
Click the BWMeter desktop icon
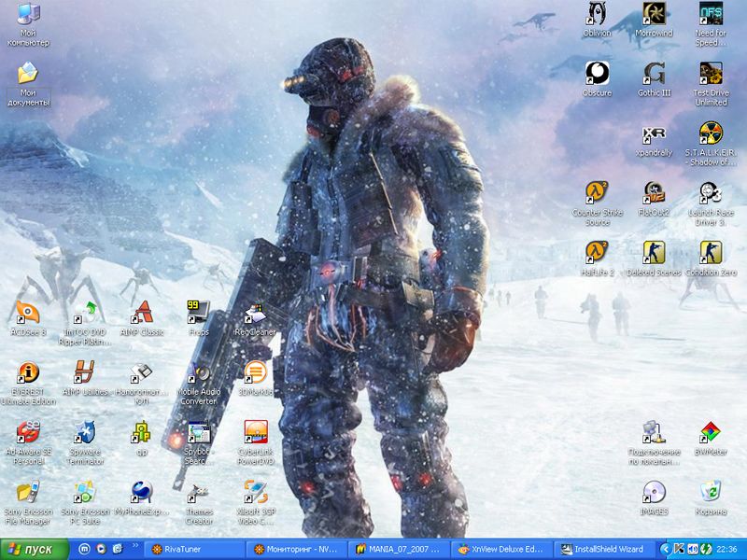711,432
